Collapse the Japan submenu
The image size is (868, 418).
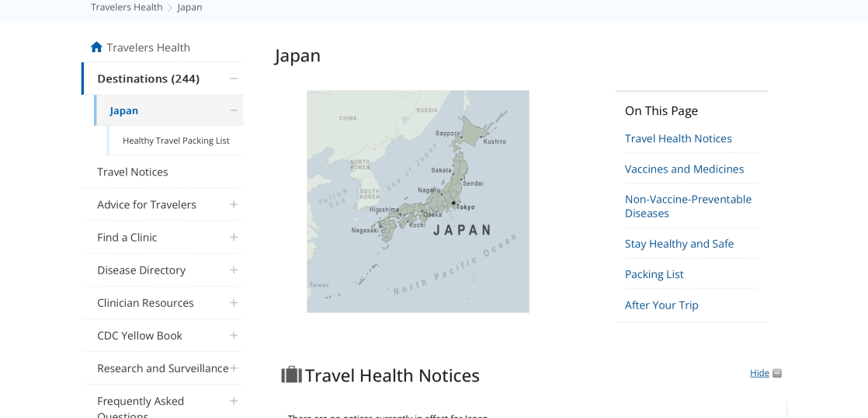[233, 110]
